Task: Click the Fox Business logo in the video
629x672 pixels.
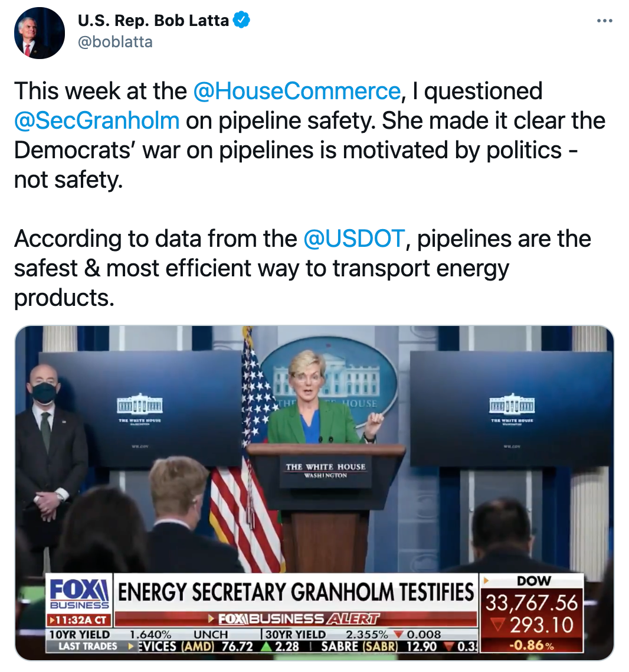Action: (x=80, y=593)
